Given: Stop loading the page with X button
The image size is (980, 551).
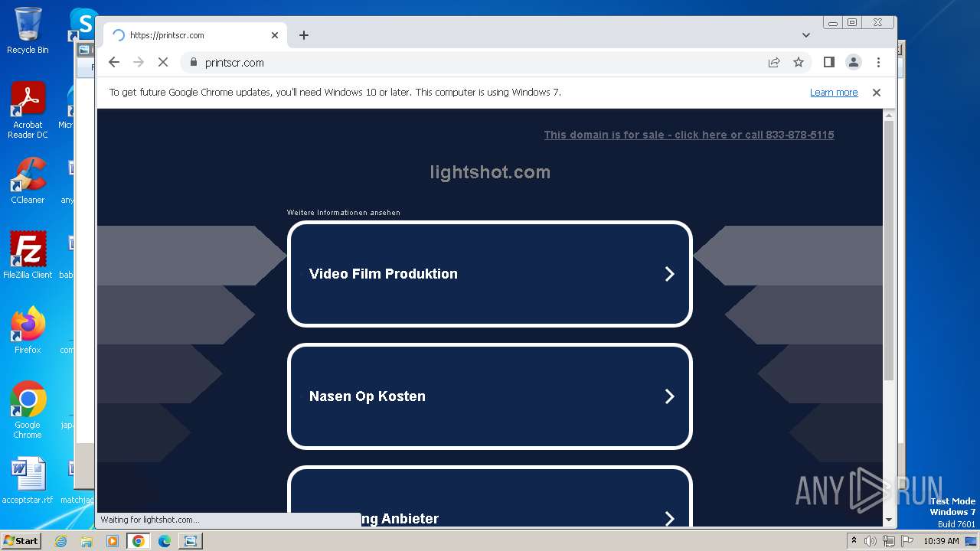Looking at the screenshot, I should coord(163,62).
